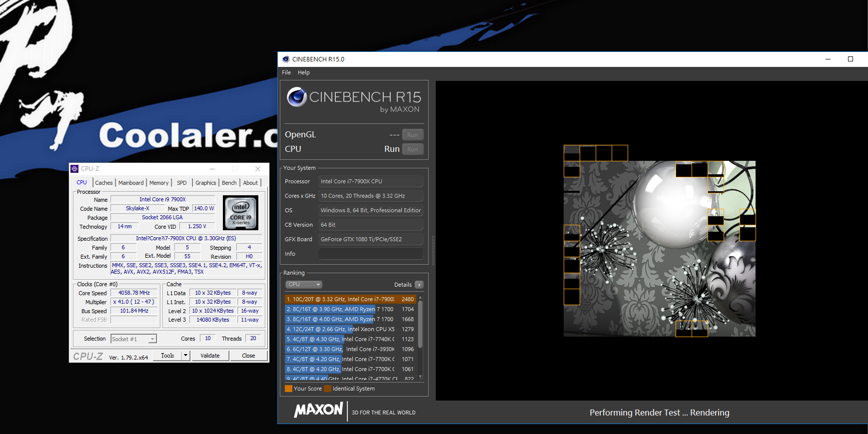Click the CPU-Z title bar icon

74,169
